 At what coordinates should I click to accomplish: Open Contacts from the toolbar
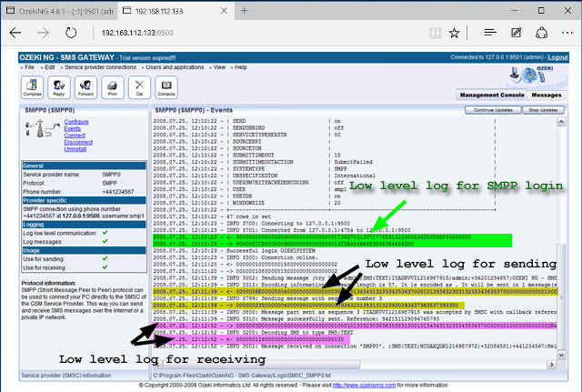166,87
